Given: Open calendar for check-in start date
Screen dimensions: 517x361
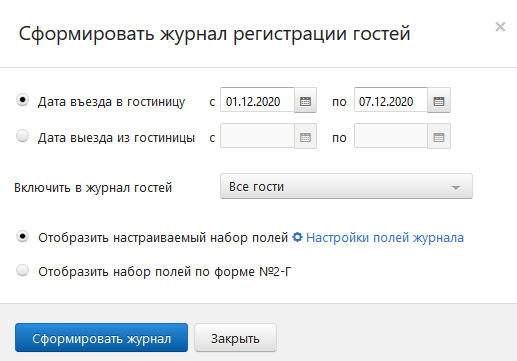Looking at the screenshot, I should [x=305, y=100].
